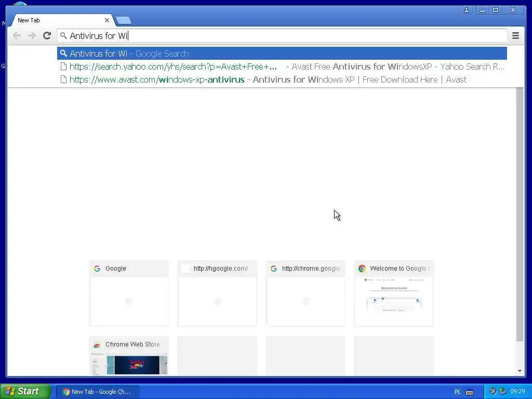The width and height of the screenshot is (532, 399).
Task: Close the Chrome window
Action: 513,10
